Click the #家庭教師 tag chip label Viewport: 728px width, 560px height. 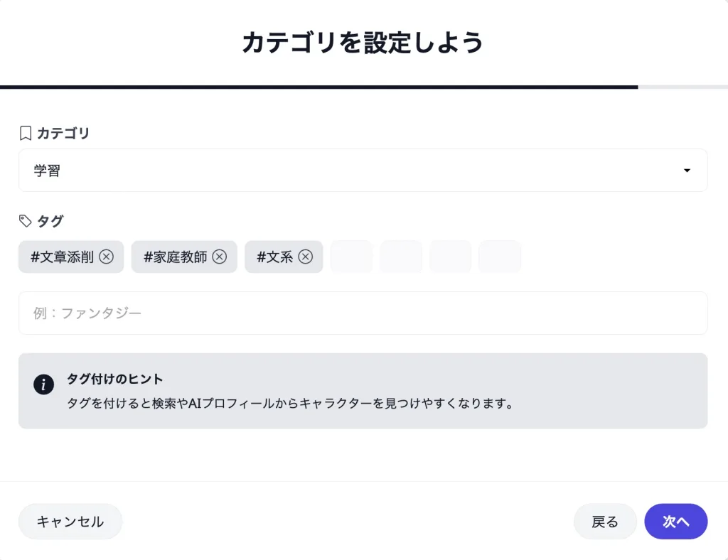(176, 257)
